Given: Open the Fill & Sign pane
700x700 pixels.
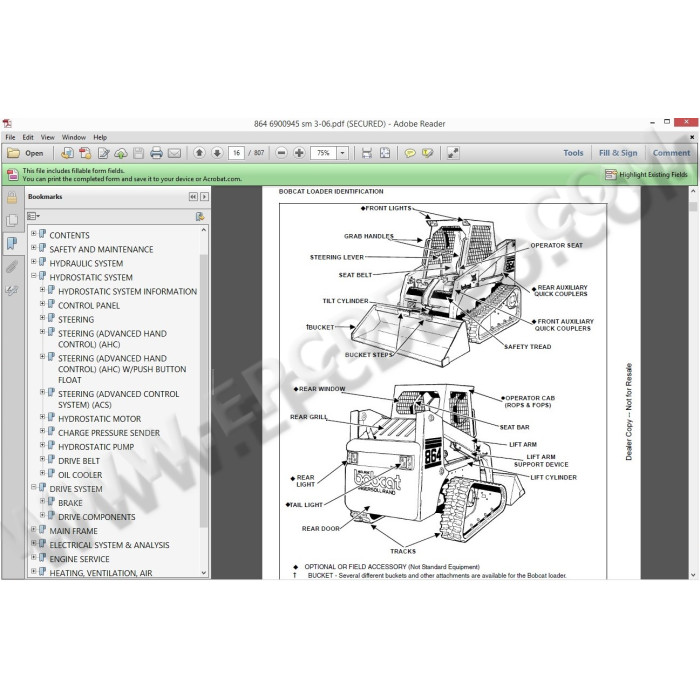Looking at the screenshot, I should (618, 153).
